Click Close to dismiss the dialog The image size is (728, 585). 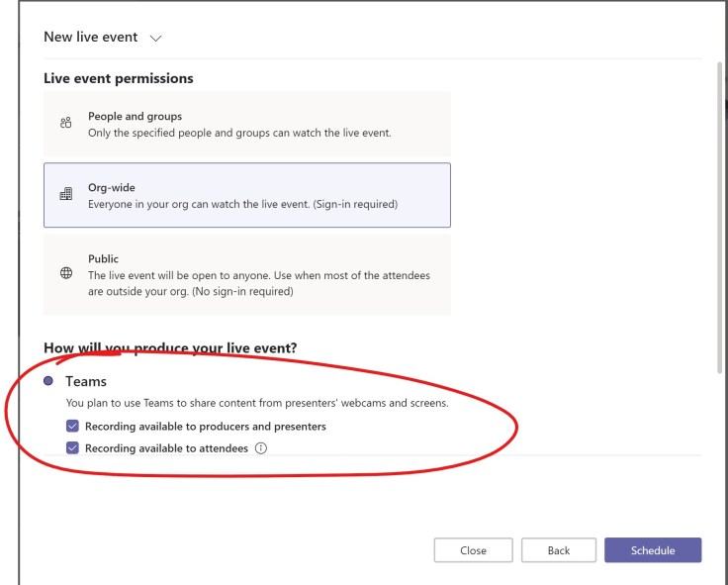click(473, 550)
